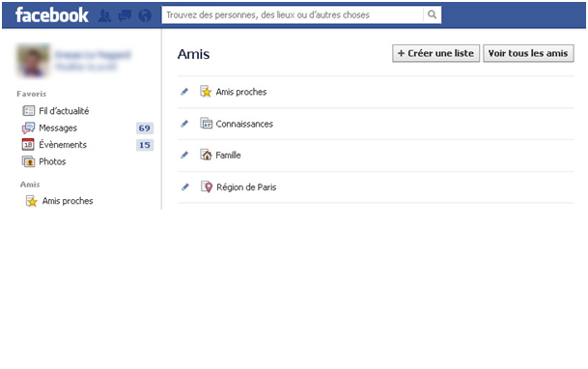Click the sidebar Amis proches star icon

pyautogui.click(x=32, y=201)
